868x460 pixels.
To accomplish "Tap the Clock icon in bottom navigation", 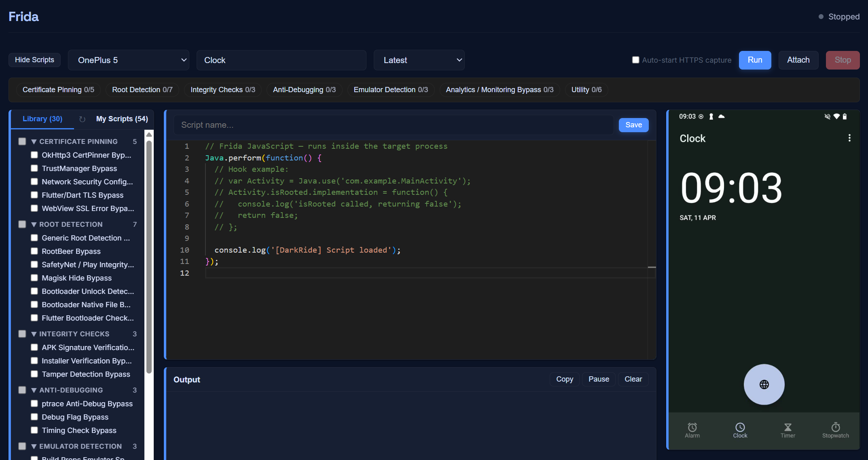I will [x=740, y=428].
